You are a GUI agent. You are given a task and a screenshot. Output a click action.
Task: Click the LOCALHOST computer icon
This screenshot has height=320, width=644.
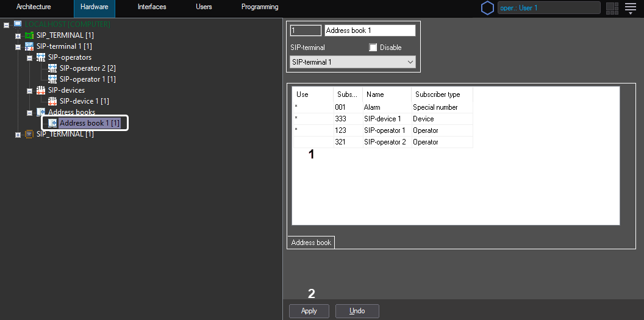(x=17, y=24)
